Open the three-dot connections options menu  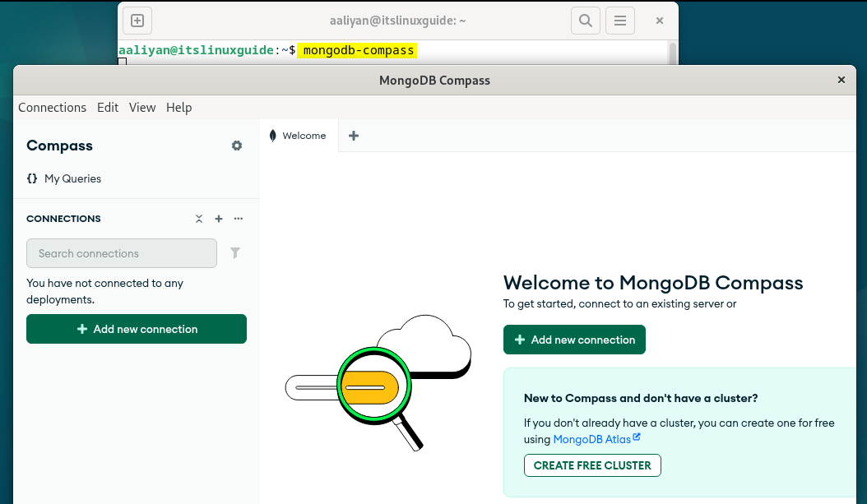tap(239, 219)
